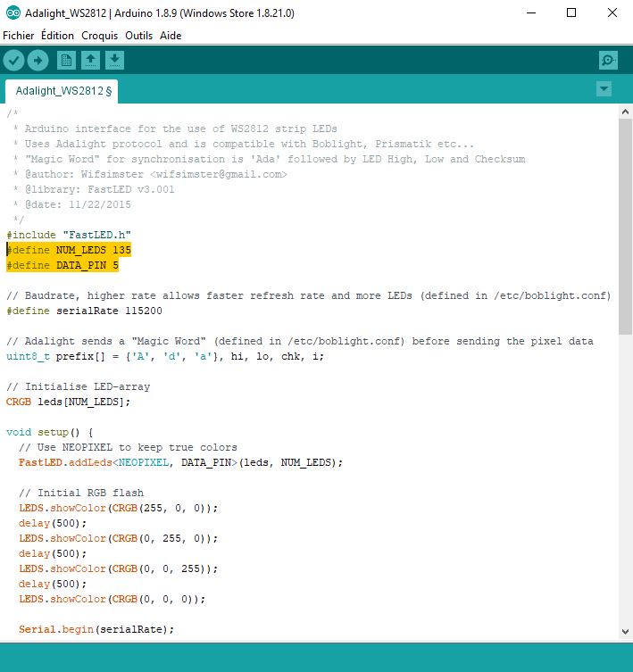Click the '// Initialise LED-array' comment
Viewport: 633px width, 672px height.
(x=78, y=386)
